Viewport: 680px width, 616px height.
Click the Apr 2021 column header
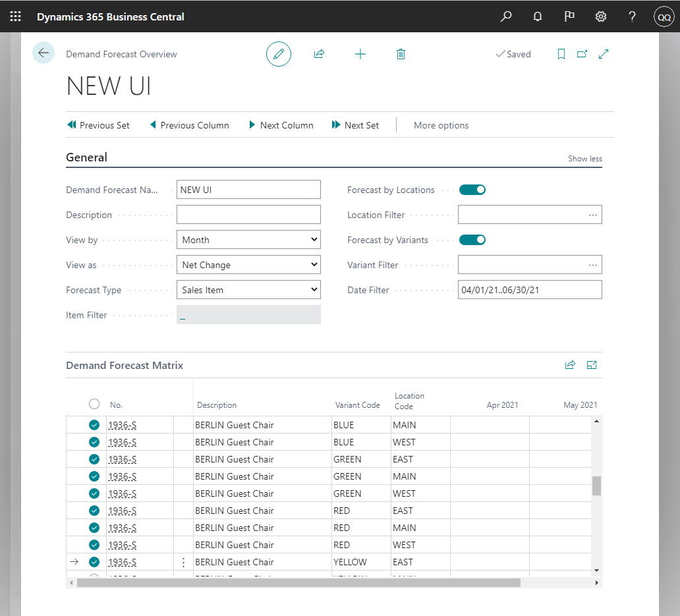pos(502,405)
